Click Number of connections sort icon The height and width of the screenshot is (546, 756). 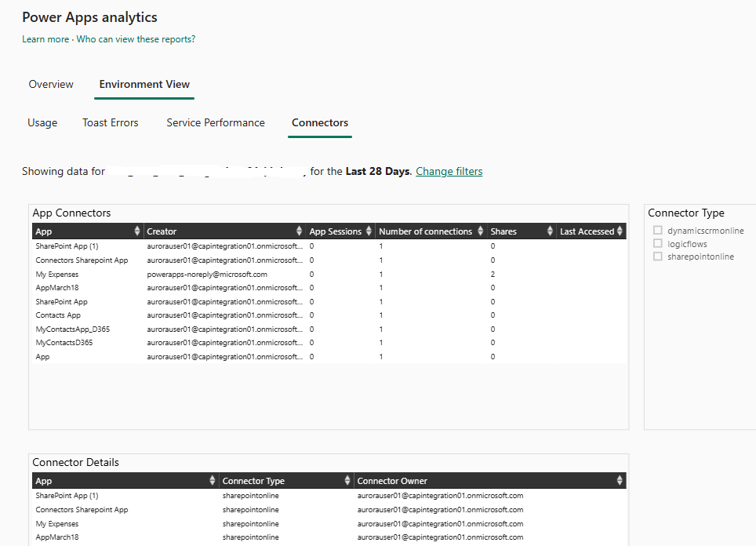pos(479,231)
